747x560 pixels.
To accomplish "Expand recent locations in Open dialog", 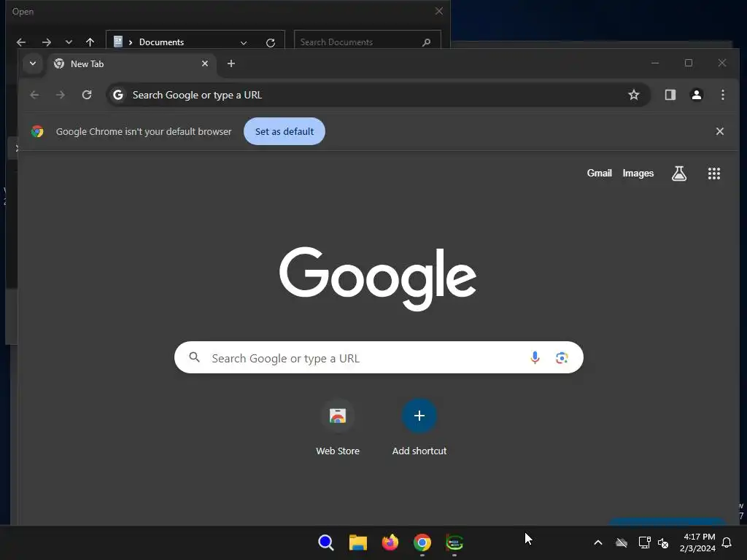I will coord(69,42).
